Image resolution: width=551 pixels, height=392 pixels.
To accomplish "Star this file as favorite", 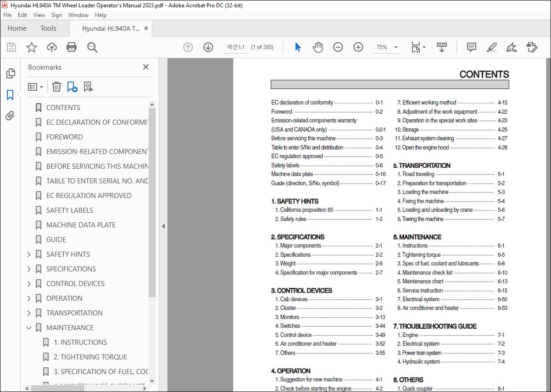I will tap(31, 47).
